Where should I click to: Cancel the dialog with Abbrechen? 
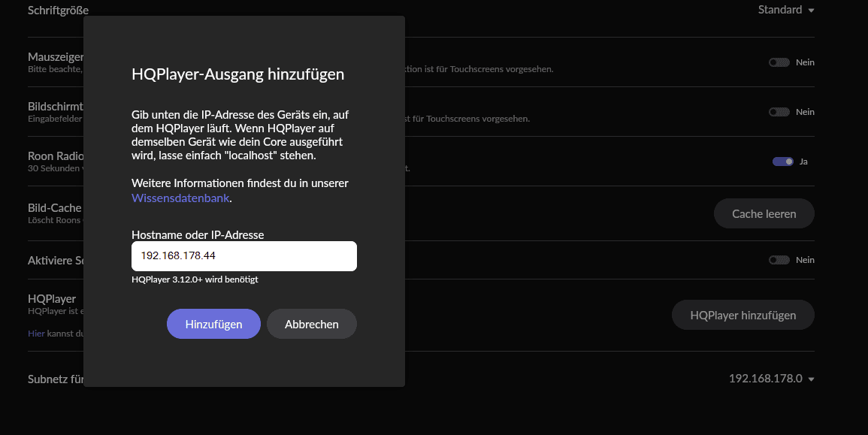(312, 324)
